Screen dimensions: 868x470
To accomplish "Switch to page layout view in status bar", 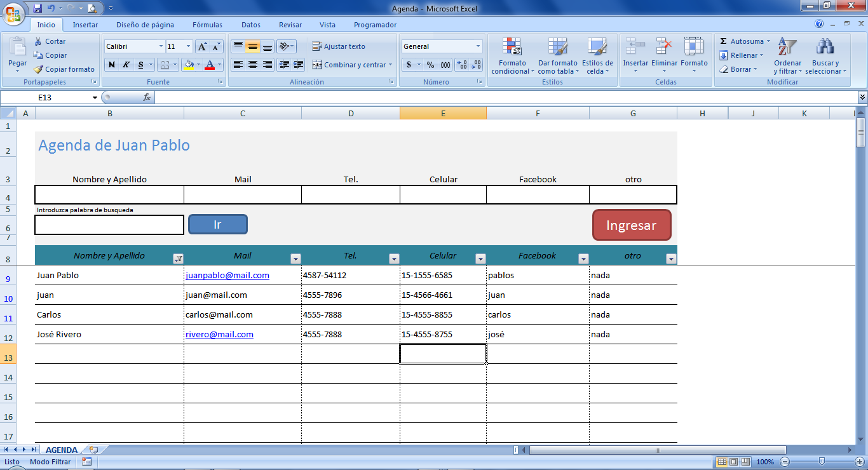I will 734,462.
